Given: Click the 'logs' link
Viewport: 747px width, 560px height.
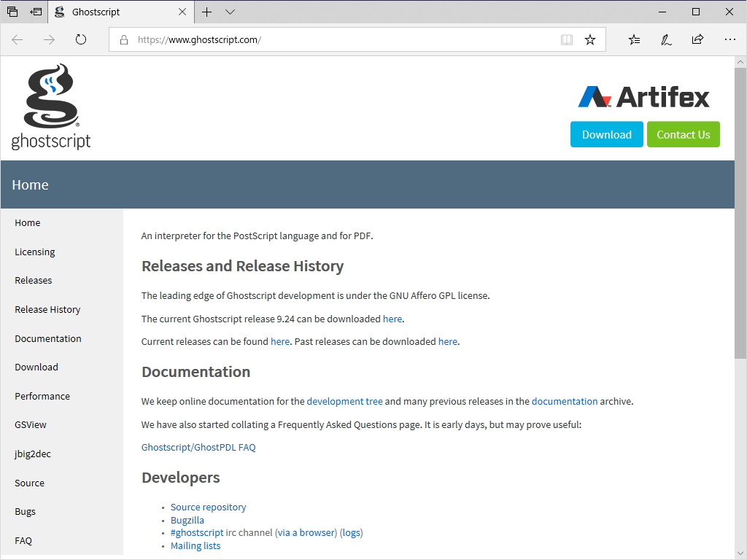Looking at the screenshot, I should point(352,533).
